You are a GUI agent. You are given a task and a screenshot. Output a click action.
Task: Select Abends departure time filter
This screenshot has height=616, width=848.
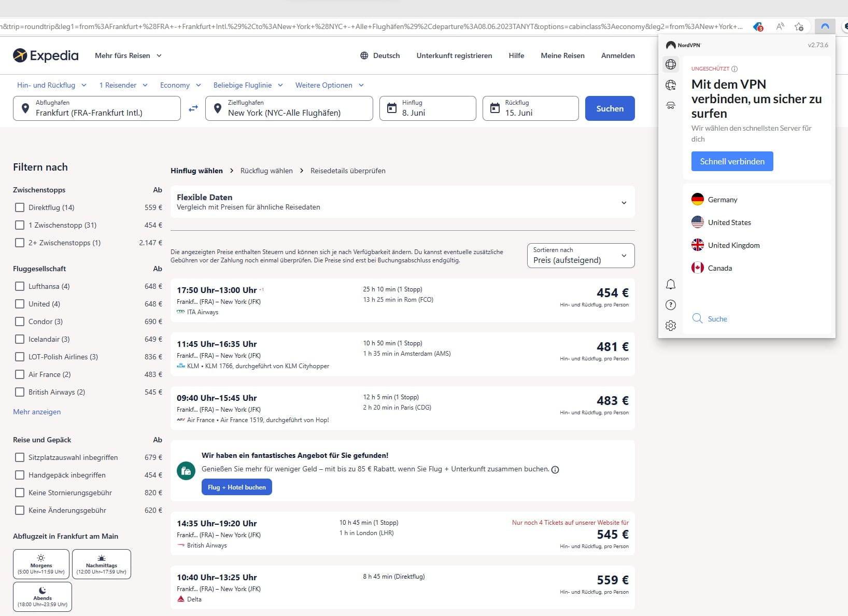pyautogui.click(x=43, y=597)
